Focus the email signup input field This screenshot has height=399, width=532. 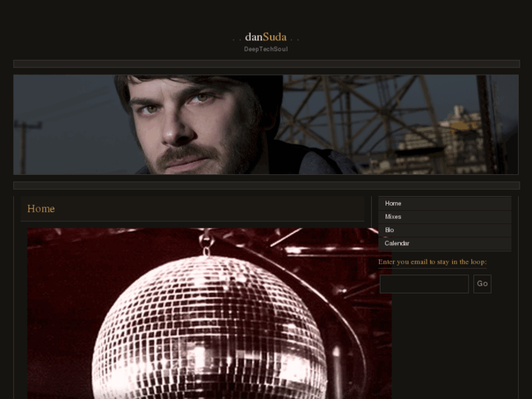point(424,284)
